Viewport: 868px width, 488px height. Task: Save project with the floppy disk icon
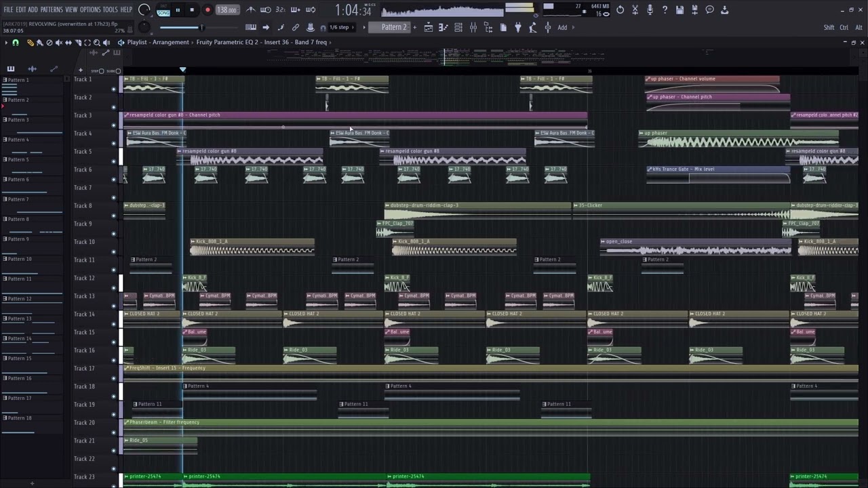pos(679,9)
